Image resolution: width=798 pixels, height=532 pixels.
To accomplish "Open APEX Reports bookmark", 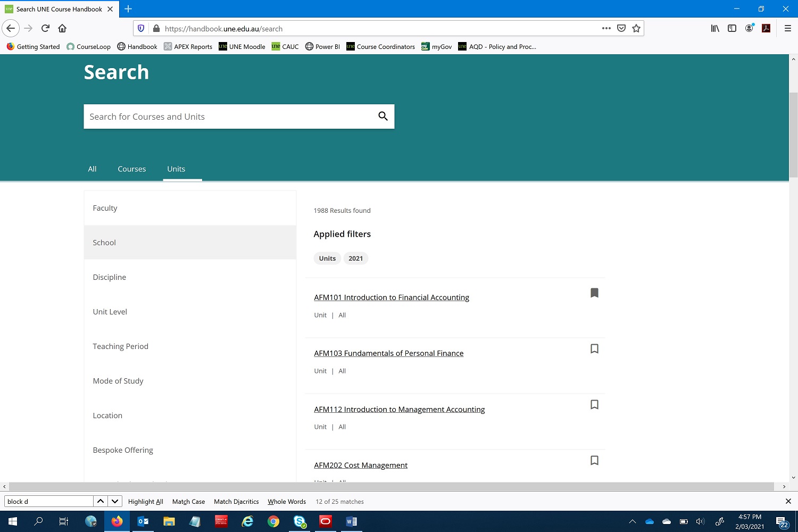I will pyautogui.click(x=188, y=47).
